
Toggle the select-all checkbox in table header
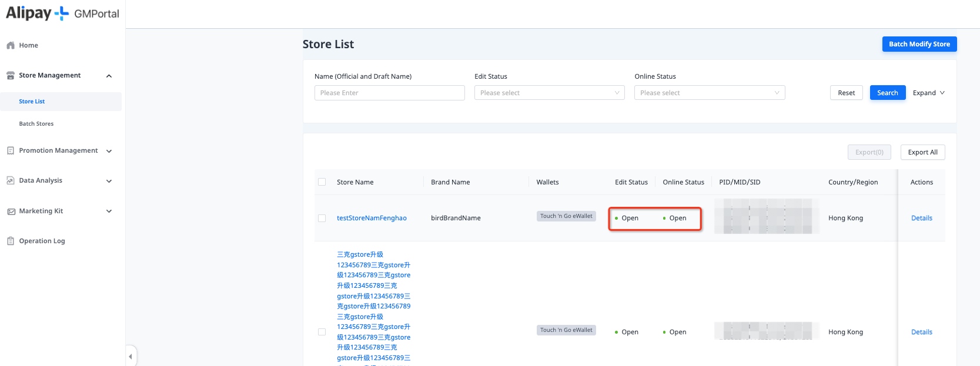[x=322, y=182]
